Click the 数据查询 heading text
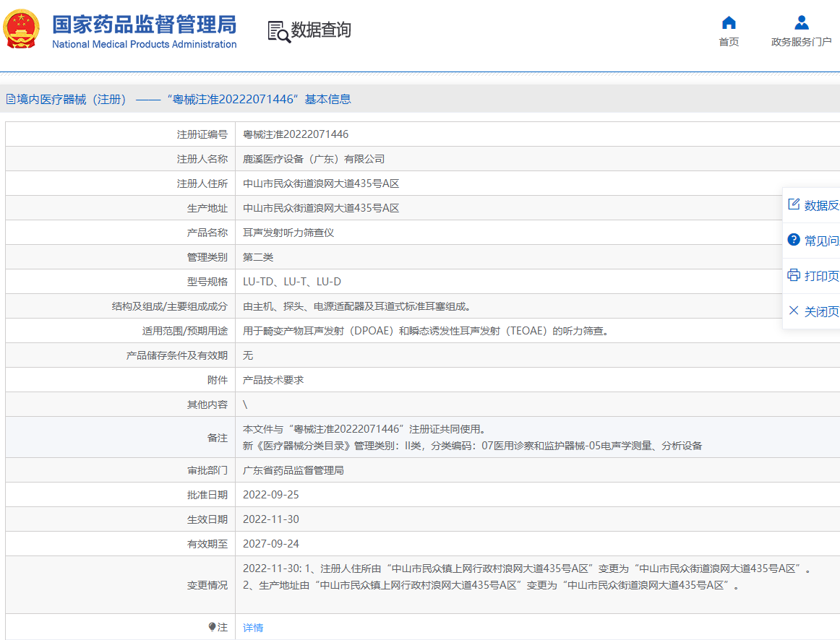This screenshot has height=640, width=840. click(321, 30)
